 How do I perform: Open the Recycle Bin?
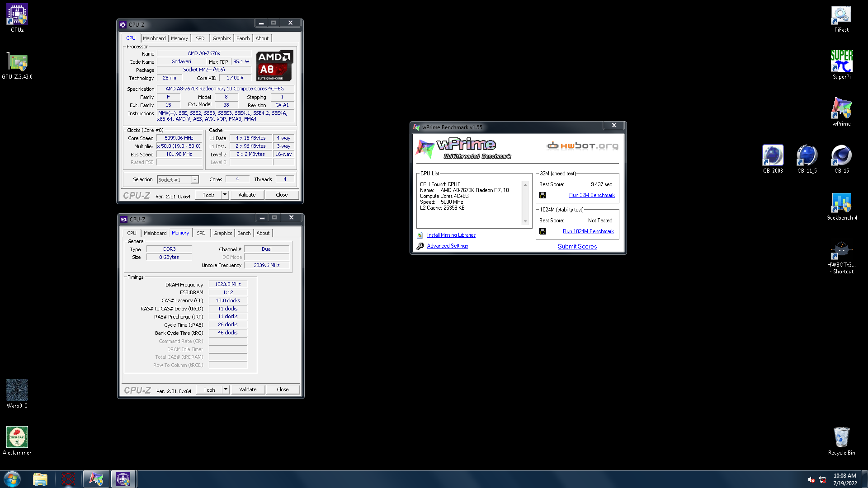[x=841, y=441]
